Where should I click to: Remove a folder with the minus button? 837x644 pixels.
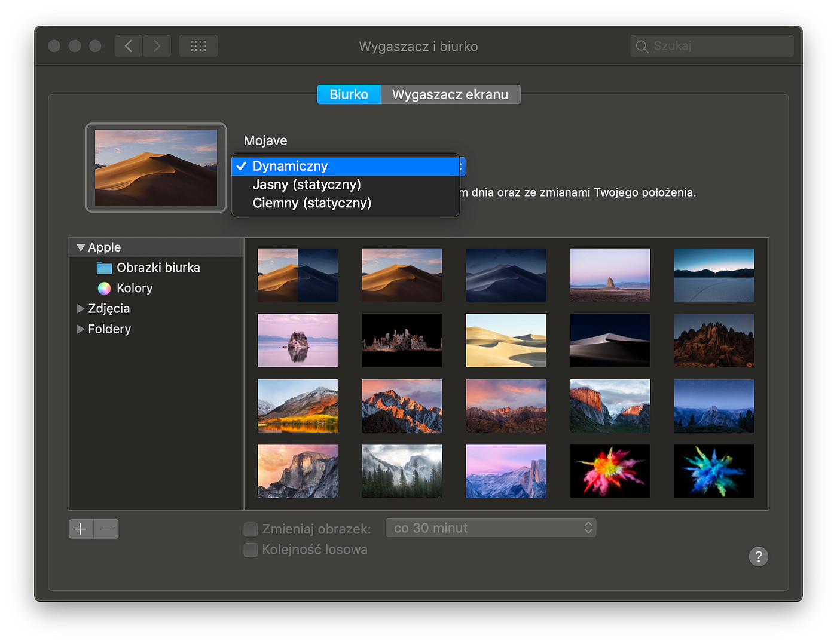click(106, 529)
